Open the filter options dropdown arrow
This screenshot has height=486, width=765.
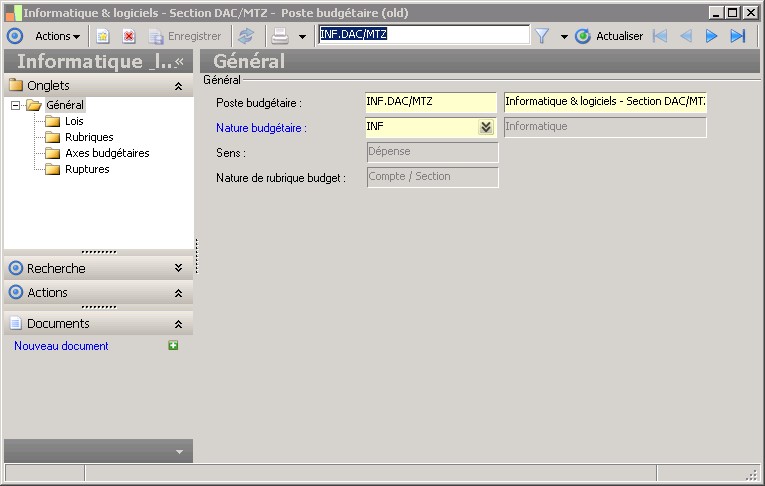tap(564, 37)
